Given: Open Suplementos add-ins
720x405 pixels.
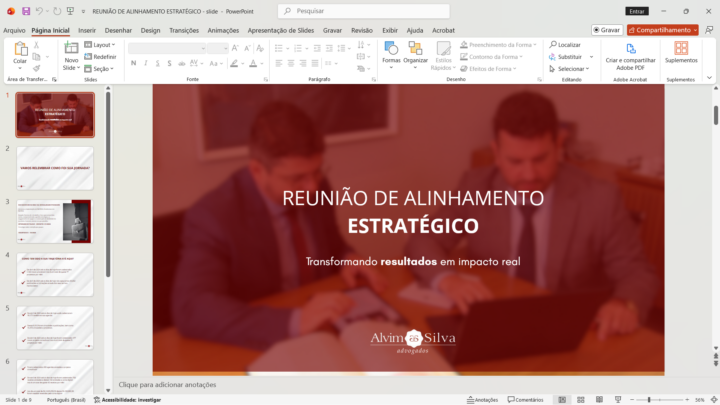Looking at the screenshot, I should pyautogui.click(x=681, y=52).
